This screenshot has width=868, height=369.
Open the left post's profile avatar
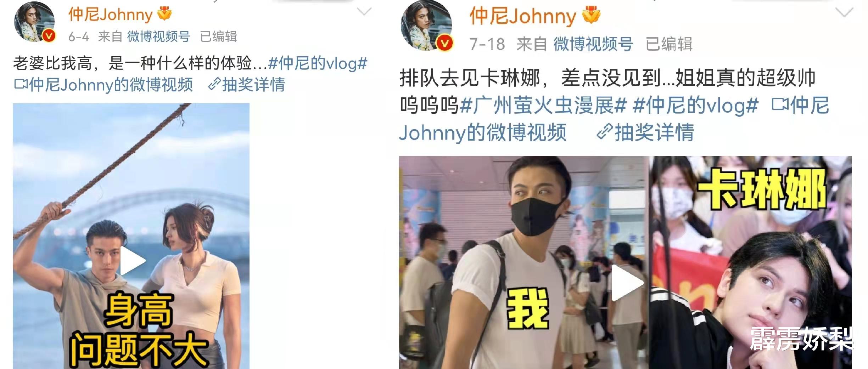pyautogui.click(x=34, y=21)
